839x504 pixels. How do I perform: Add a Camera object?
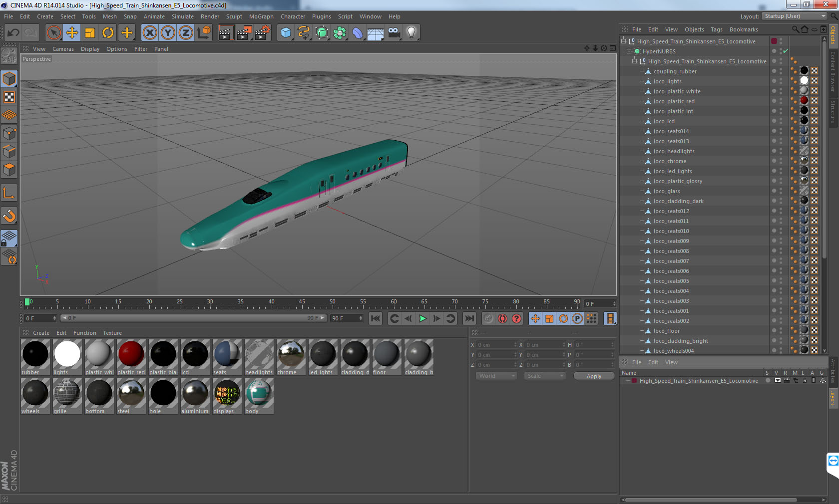[394, 33]
